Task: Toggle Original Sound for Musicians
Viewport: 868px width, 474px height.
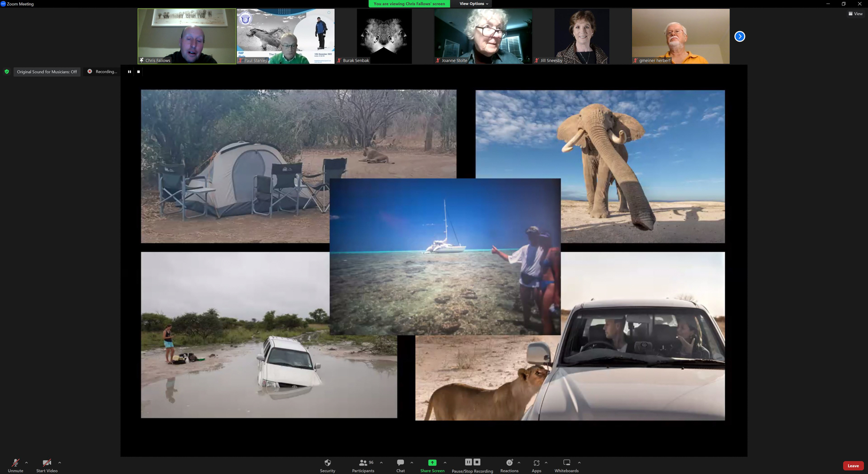Action: (47, 72)
